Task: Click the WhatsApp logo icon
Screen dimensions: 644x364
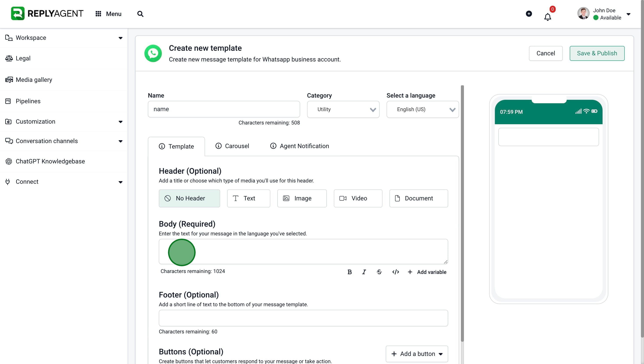Action: (x=153, y=53)
